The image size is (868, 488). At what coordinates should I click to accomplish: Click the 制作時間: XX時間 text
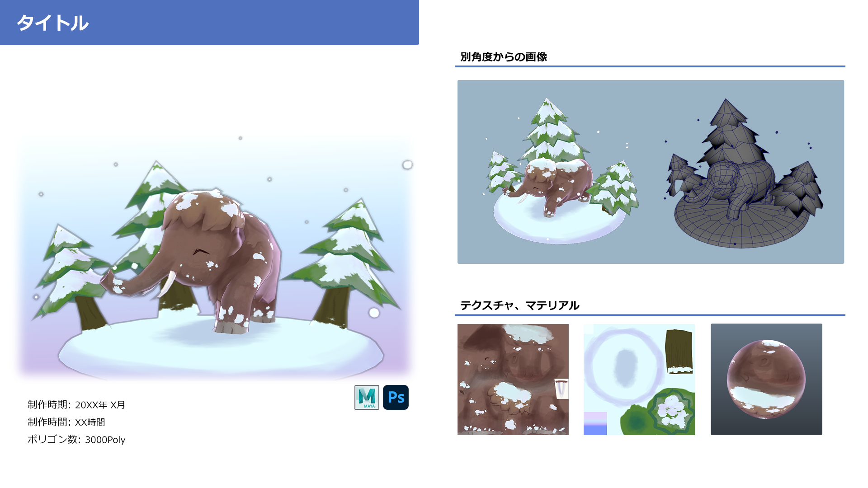[66, 422]
